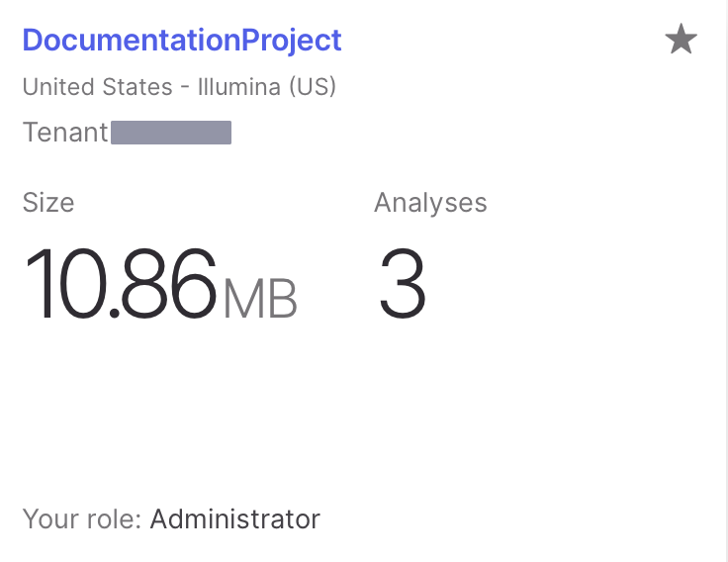Select the Administrator role text
The height and width of the screenshot is (562, 728).
(x=235, y=518)
